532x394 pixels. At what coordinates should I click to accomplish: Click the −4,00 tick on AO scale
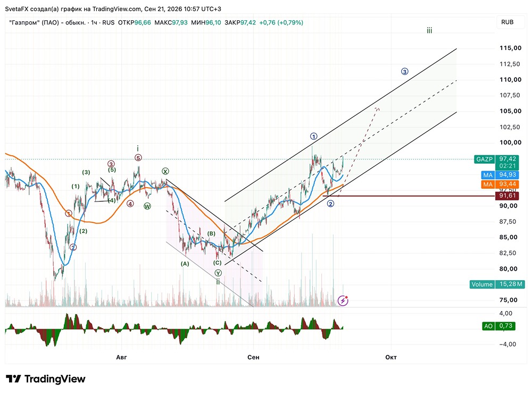click(508, 344)
